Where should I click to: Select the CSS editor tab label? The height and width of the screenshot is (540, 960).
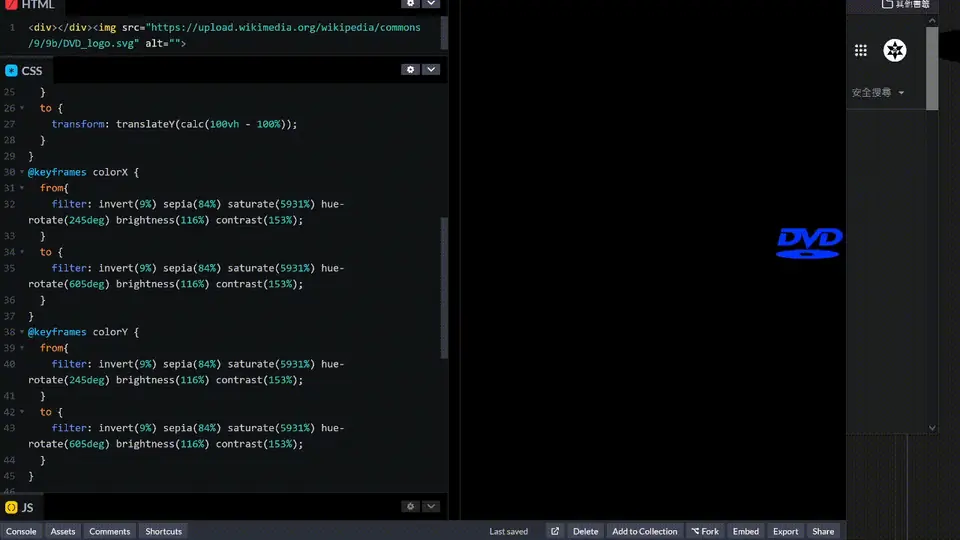tap(32, 70)
